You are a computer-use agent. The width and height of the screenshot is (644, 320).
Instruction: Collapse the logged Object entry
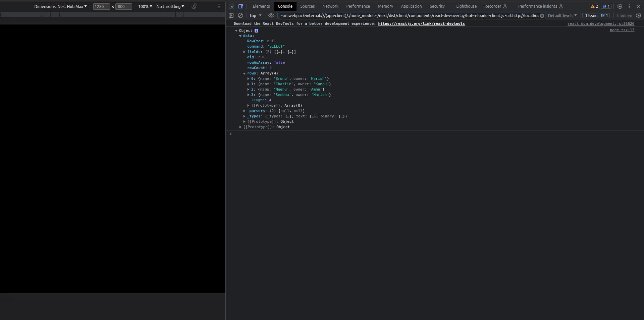[236, 31]
